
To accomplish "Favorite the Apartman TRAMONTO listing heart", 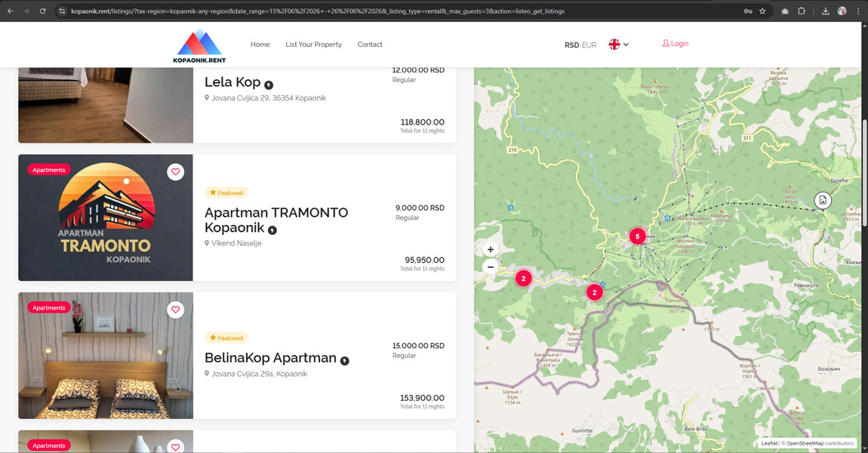I will click(175, 172).
